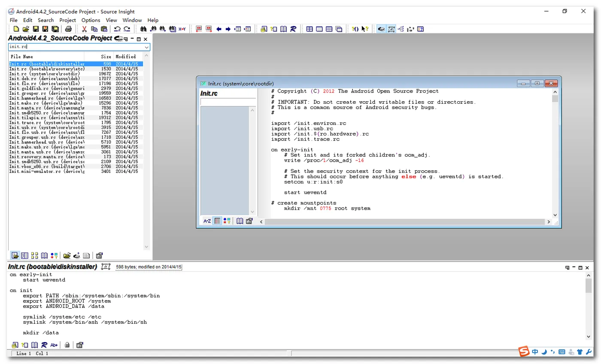Click the context help arrow-question icon

tap(365, 29)
